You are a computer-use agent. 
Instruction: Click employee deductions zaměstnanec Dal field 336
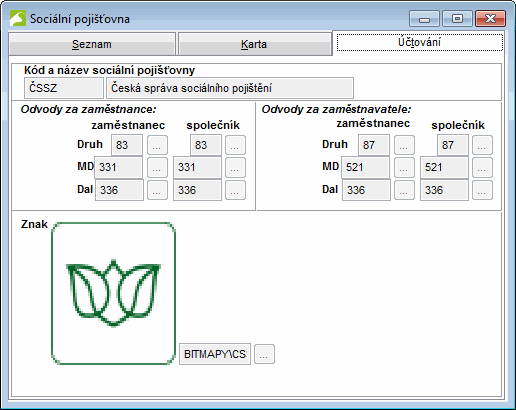pos(119,190)
